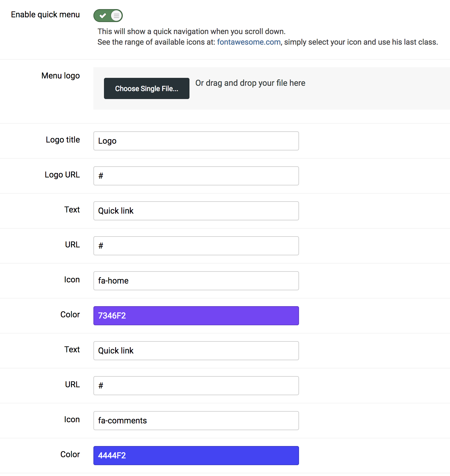The image size is (450, 476).
Task: Edit the fa-comments icon class field
Action: pos(196,420)
